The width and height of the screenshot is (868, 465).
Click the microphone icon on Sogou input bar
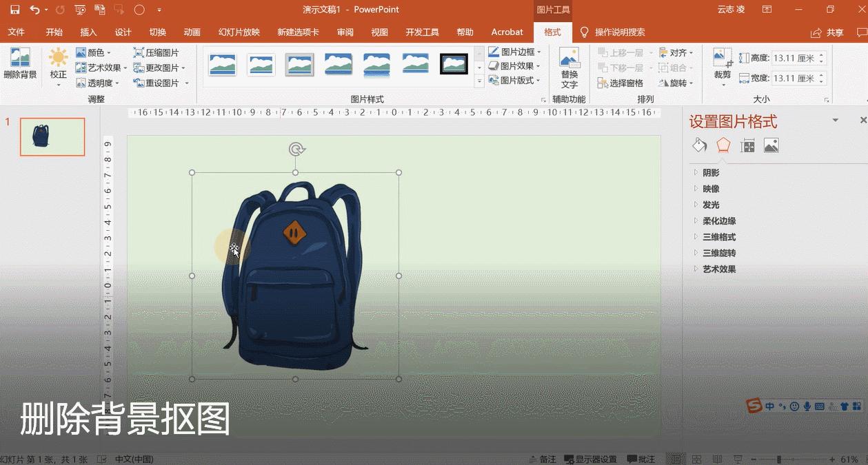click(x=807, y=406)
